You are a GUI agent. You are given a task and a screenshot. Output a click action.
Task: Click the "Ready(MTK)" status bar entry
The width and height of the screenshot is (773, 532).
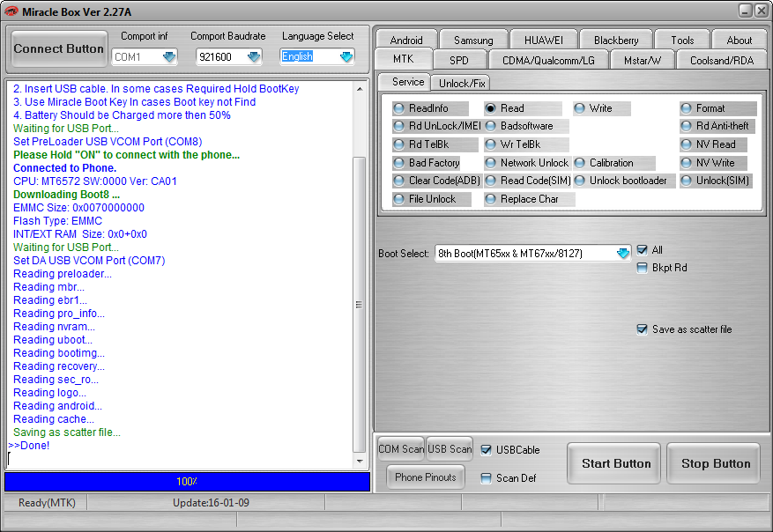click(47, 503)
